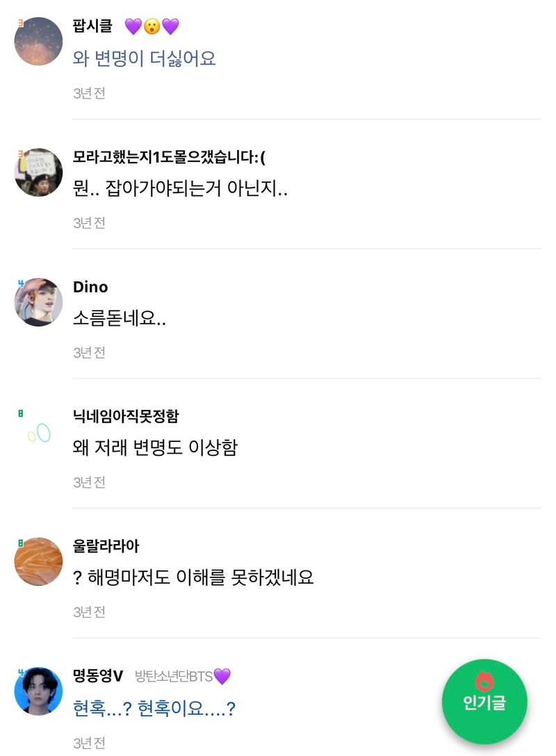Click the username 울랄라라아

[106, 546]
